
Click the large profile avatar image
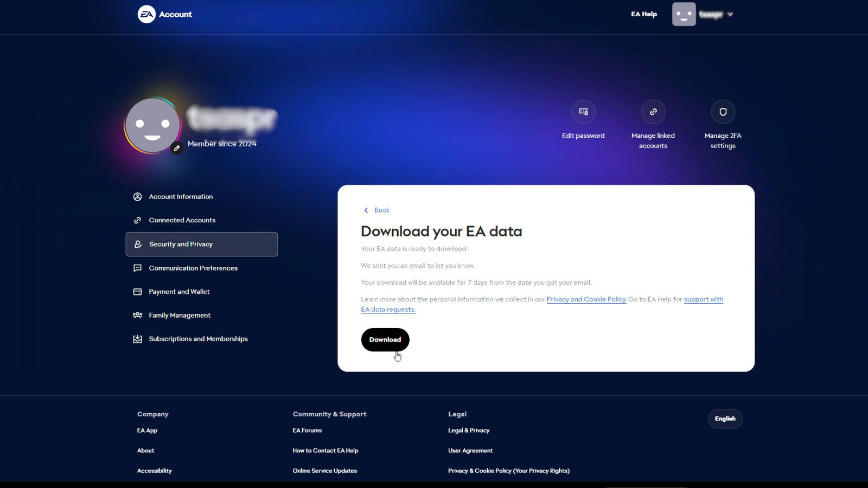tap(152, 125)
